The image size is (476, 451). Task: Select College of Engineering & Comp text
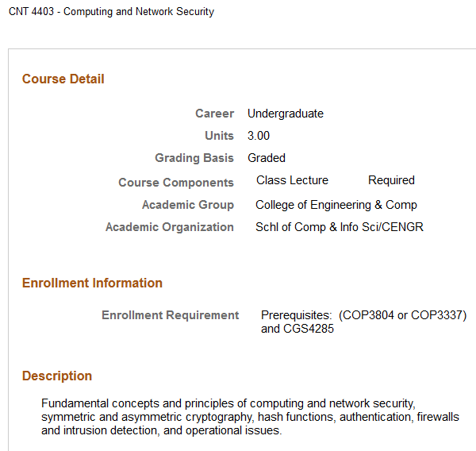[x=336, y=205]
